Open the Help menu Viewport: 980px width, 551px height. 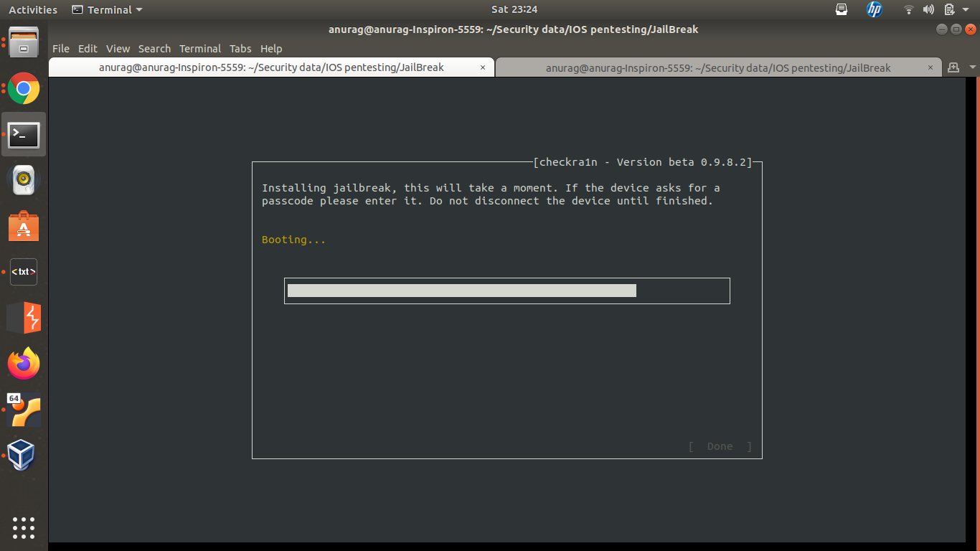(x=271, y=49)
